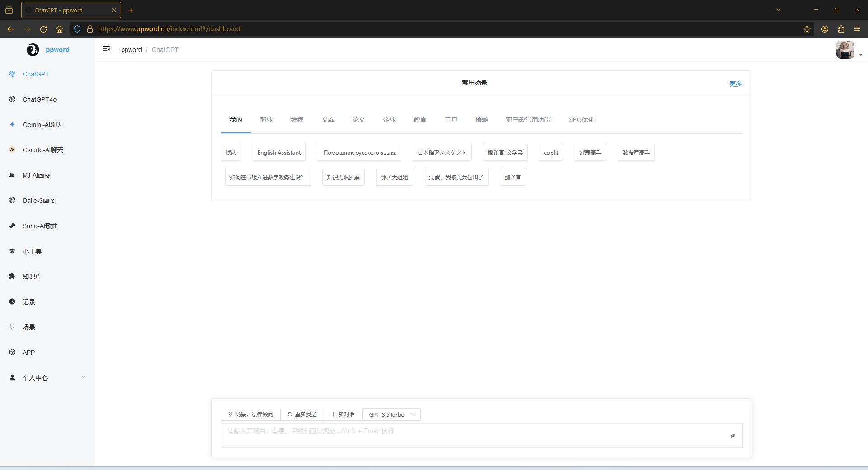This screenshot has width=868, height=470.
Task: Go back with browser back arrow
Action: [11, 29]
